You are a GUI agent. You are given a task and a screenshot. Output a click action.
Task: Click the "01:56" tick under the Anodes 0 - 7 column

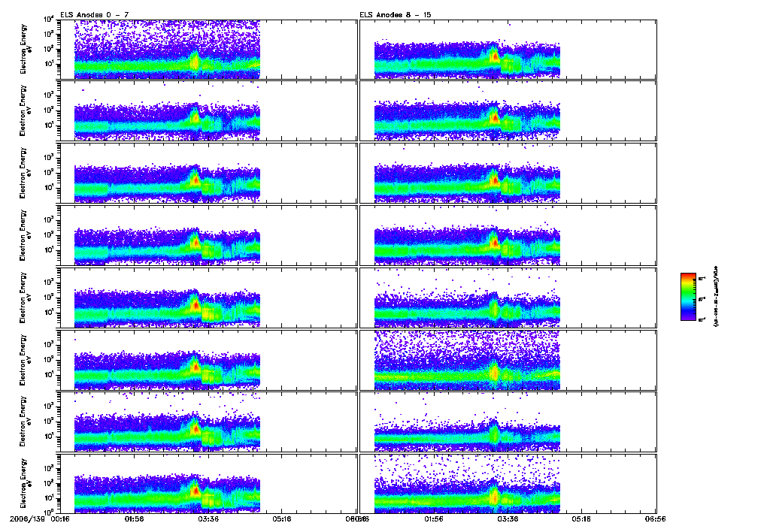click(134, 518)
